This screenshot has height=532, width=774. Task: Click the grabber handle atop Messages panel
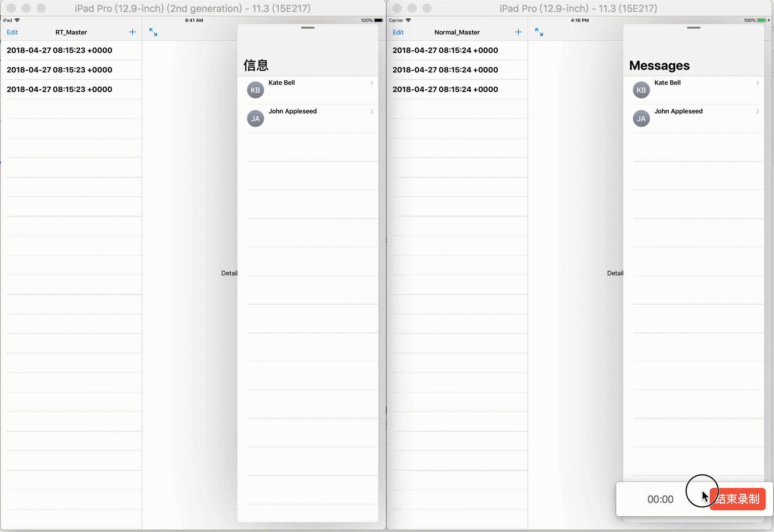pos(694,28)
